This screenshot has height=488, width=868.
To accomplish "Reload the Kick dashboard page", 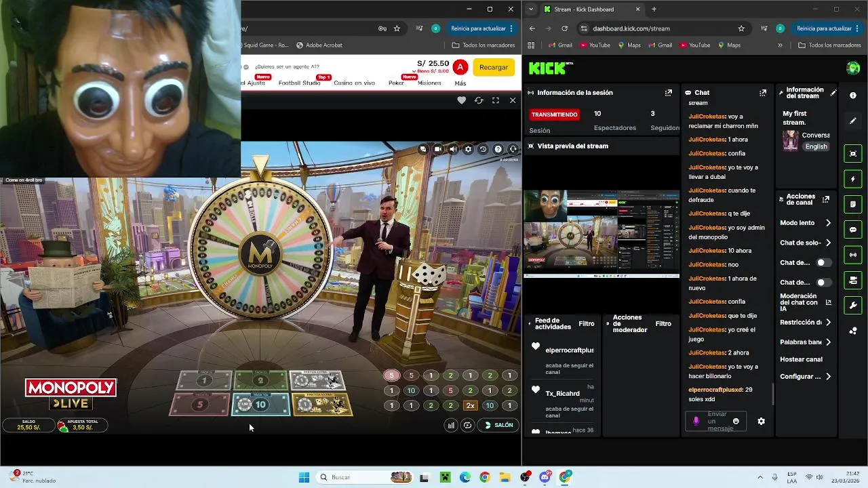I will coord(565,28).
